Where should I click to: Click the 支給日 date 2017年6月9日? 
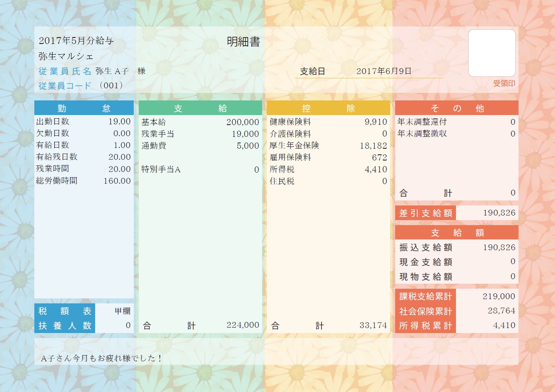point(384,71)
